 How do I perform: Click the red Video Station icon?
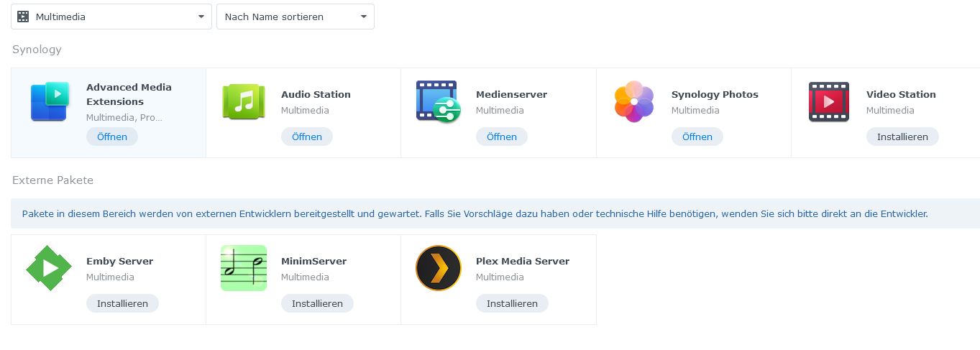(x=829, y=101)
